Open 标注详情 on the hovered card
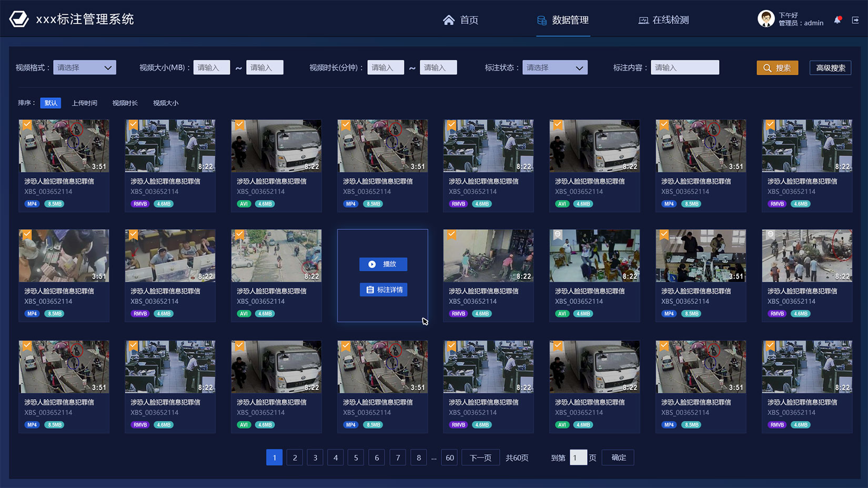The height and width of the screenshot is (488, 868). coord(383,290)
